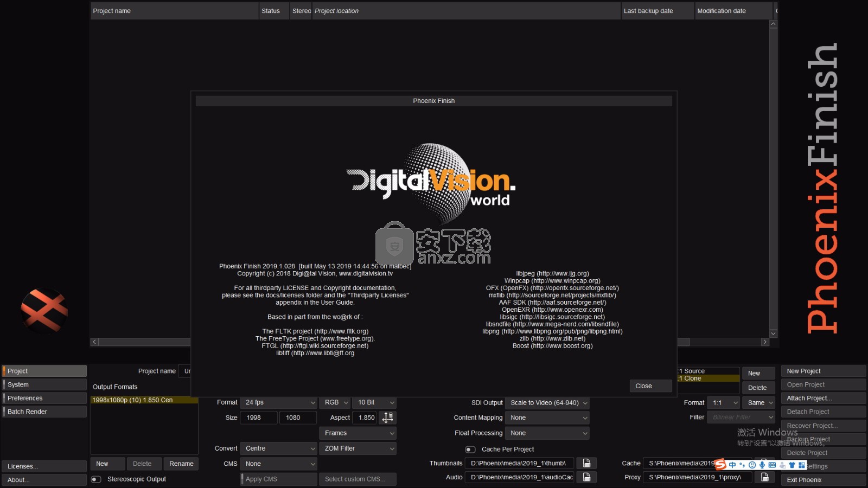Click the Last backup date column header
This screenshot has width=868, height=488.
point(658,11)
